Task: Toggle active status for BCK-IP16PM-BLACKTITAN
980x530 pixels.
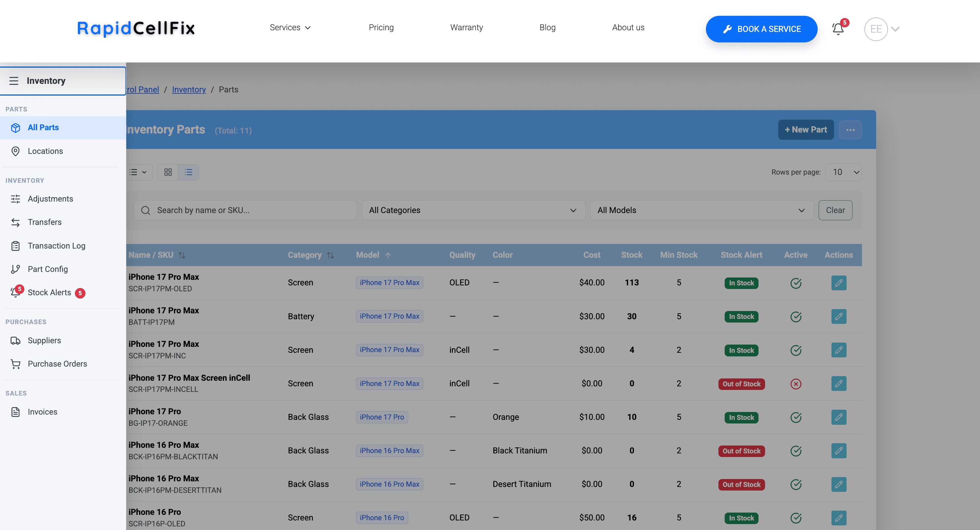Action: coord(796,451)
